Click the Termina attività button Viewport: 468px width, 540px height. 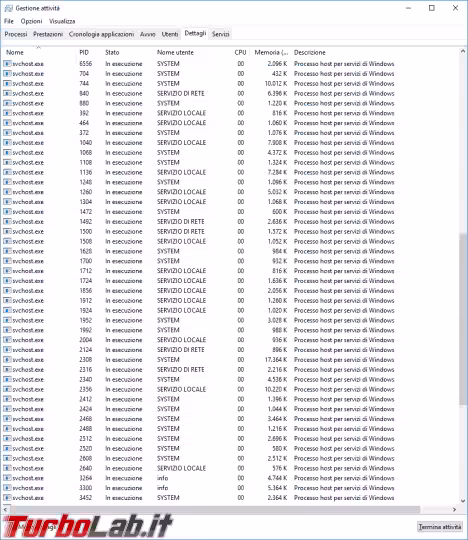[439, 527]
